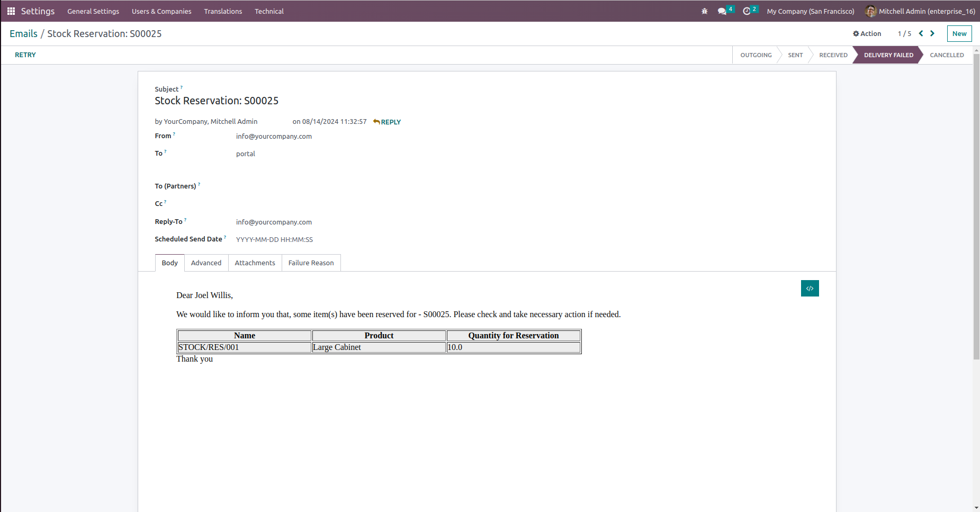This screenshot has height=512, width=980.
Task: Click 'Large Cabinet' table cell
Action: click(379, 347)
